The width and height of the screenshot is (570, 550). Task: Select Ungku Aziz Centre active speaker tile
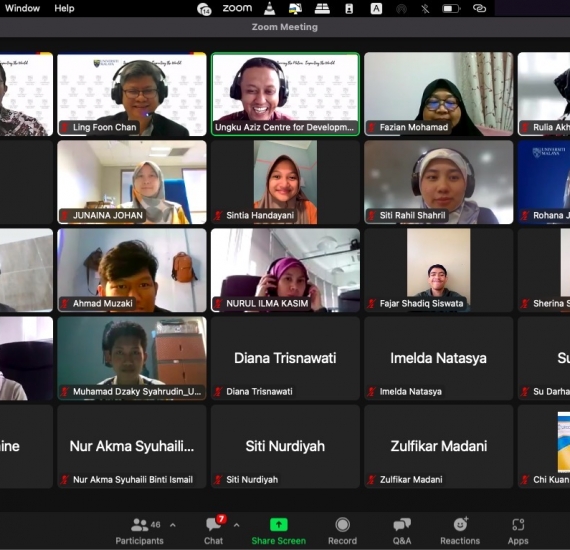[x=285, y=94]
